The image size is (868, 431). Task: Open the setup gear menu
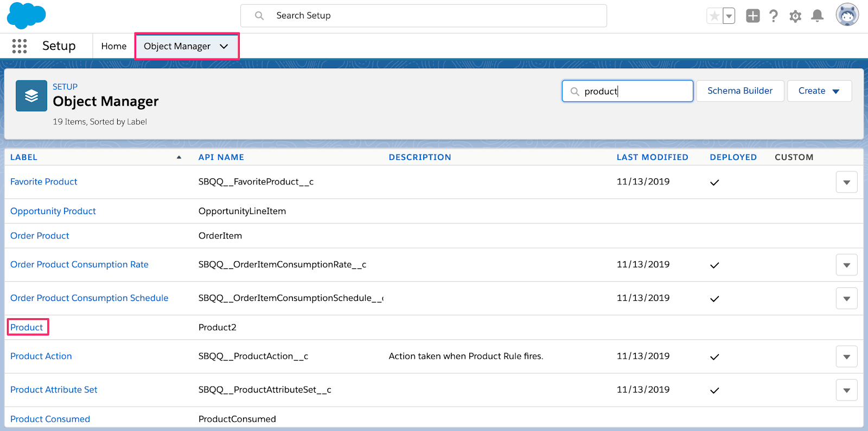(x=795, y=16)
